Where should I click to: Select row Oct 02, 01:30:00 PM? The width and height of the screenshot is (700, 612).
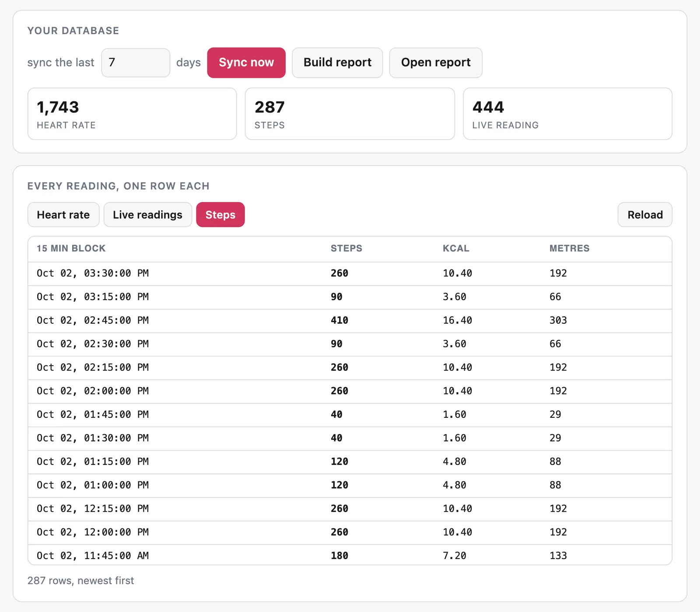[x=350, y=438]
